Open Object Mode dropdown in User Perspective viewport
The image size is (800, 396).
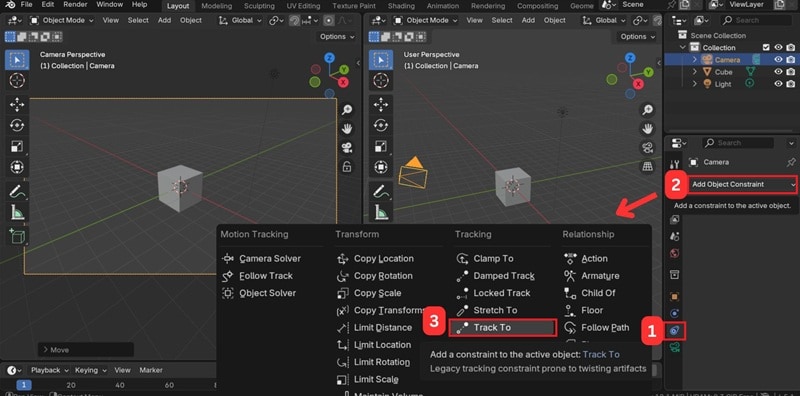click(x=425, y=20)
